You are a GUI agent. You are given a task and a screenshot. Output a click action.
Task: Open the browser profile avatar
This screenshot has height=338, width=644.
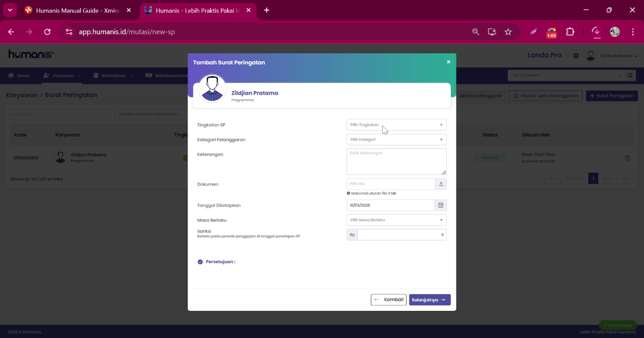(614, 32)
